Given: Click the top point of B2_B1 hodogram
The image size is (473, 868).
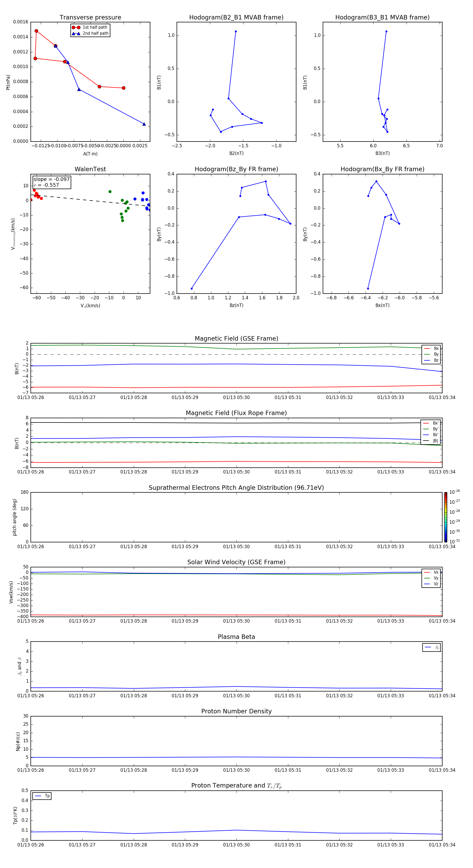Looking at the screenshot, I should tap(236, 31).
